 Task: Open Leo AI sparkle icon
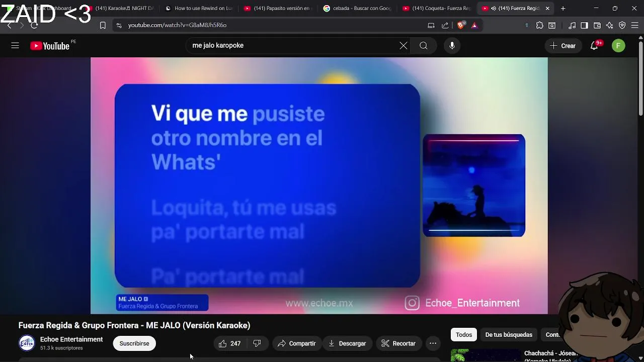610,25
